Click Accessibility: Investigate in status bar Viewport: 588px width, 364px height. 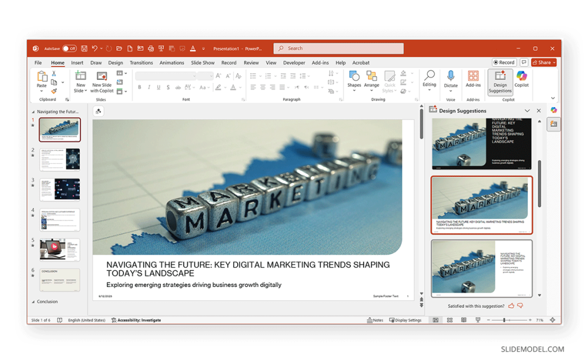[x=136, y=320]
